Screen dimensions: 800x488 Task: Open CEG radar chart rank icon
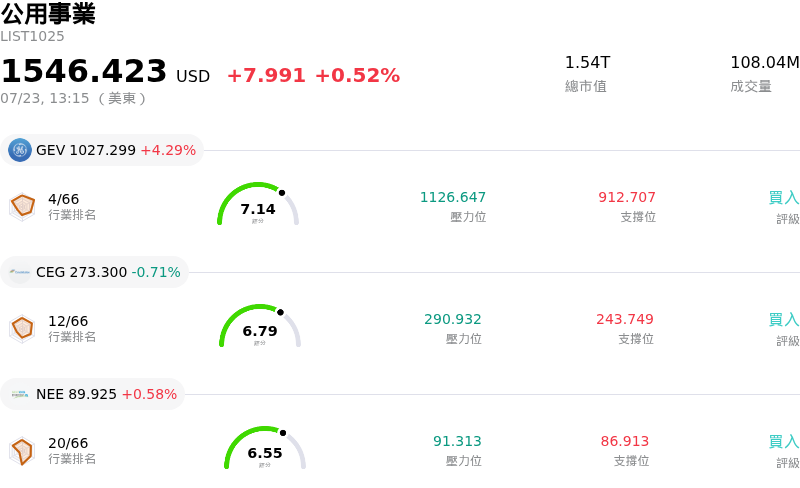[22, 329]
